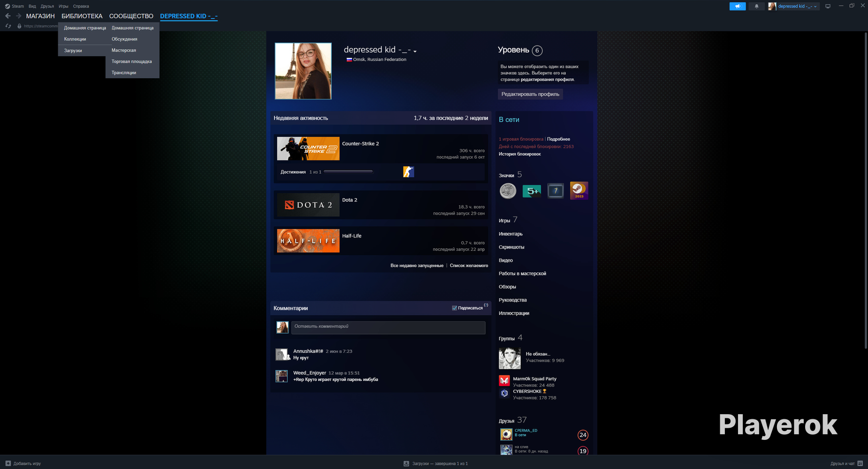
Task: Open the Вид menu
Action: pyautogui.click(x=32, y=6)
